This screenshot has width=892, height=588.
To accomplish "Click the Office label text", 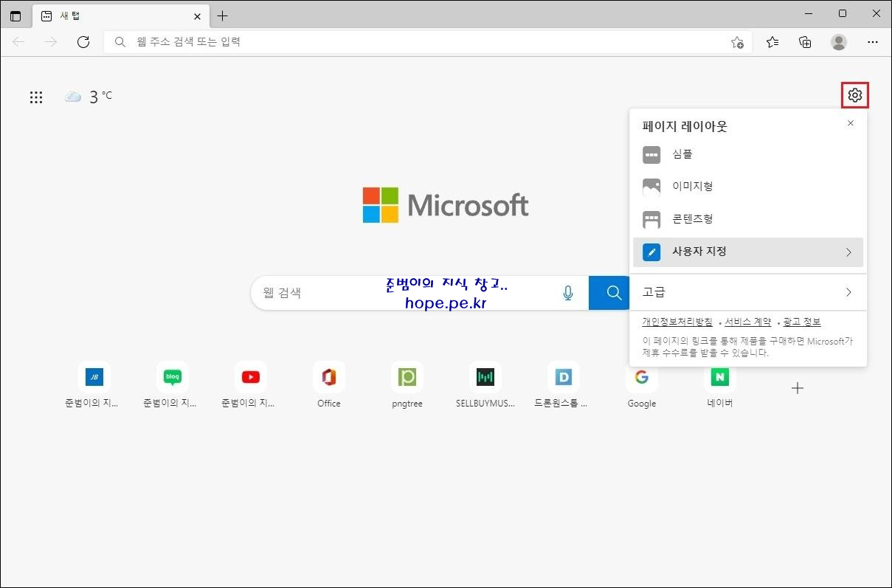I will point(329,404).
